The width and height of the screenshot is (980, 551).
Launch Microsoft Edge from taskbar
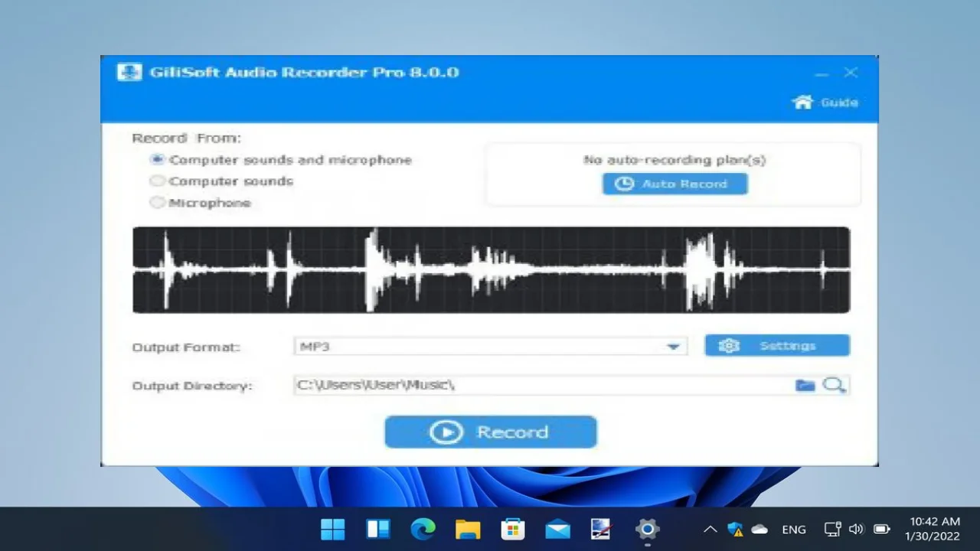[x=423, y=529]
